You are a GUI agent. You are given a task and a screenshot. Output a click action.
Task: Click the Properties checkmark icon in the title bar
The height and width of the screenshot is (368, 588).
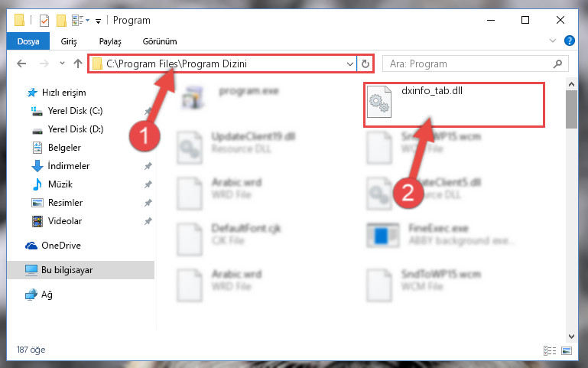pyautogui.click(x=44, y=20)
